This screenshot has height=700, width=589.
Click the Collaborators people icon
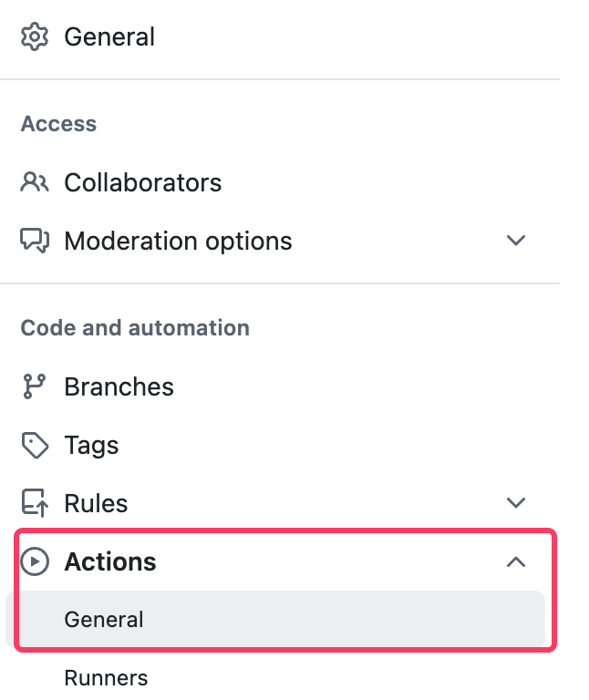click(x=35, y=182)
